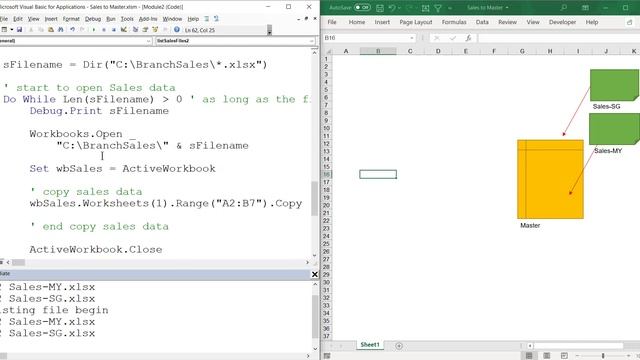This screenshot has height=360, width=640.
Task: Click the Cancel X icon in formula bar
Action: point(437,38)
